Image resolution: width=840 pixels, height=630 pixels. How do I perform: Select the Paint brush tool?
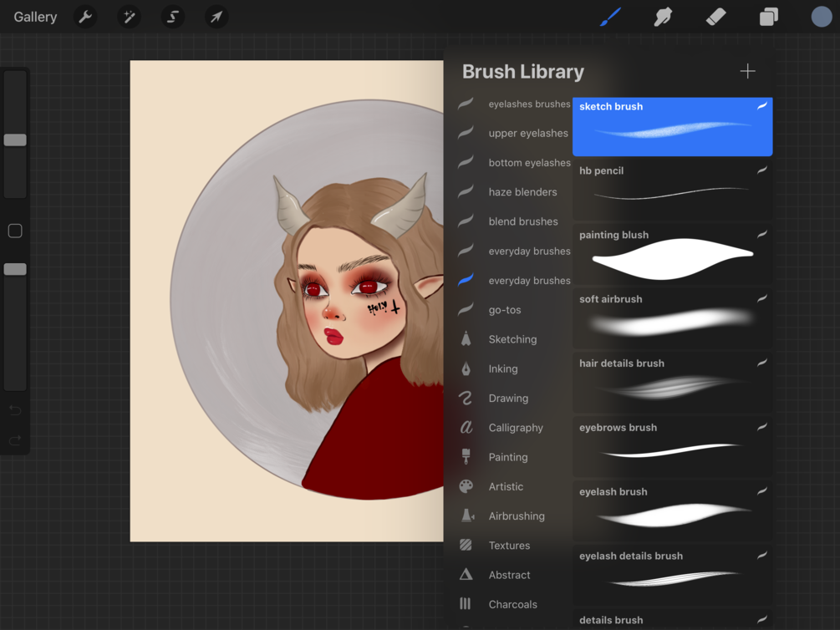[609, 16]
